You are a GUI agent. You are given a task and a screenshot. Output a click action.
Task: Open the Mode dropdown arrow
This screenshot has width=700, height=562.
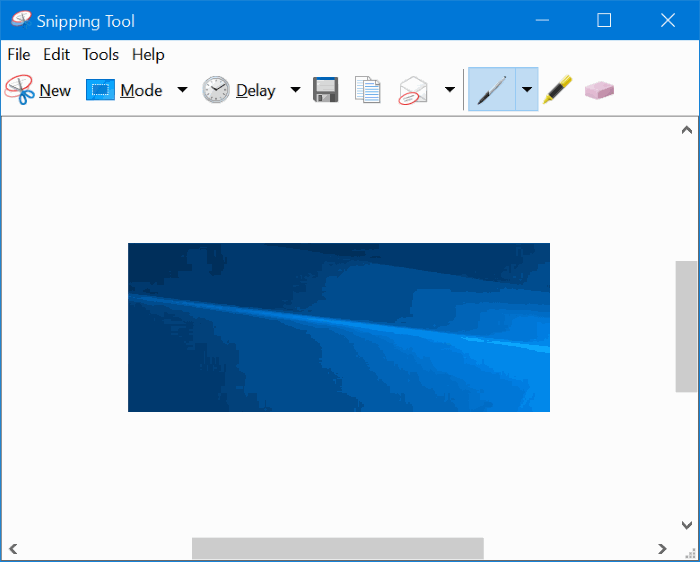182,90
